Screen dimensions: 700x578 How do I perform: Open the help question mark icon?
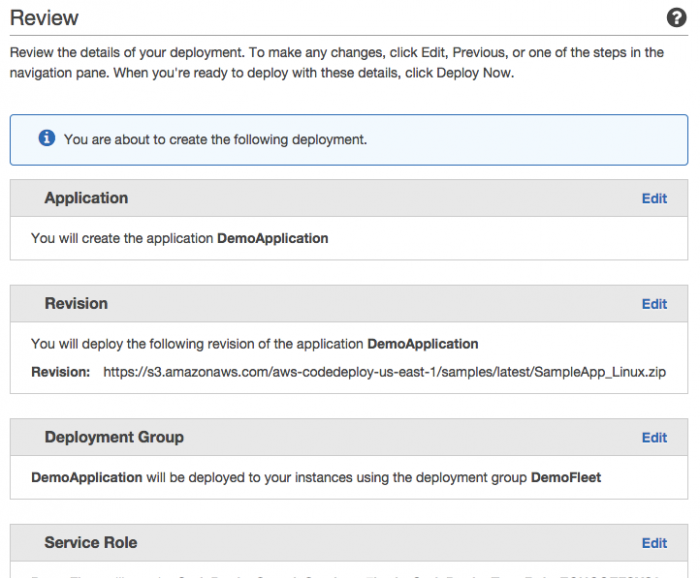tap(676, 18)
